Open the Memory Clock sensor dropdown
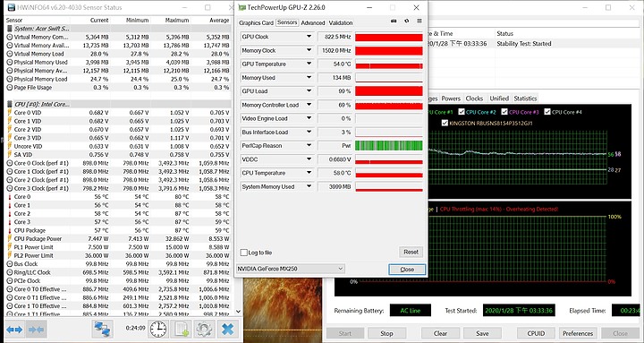This screenshot has width=644, height=343. coord(309,50)
